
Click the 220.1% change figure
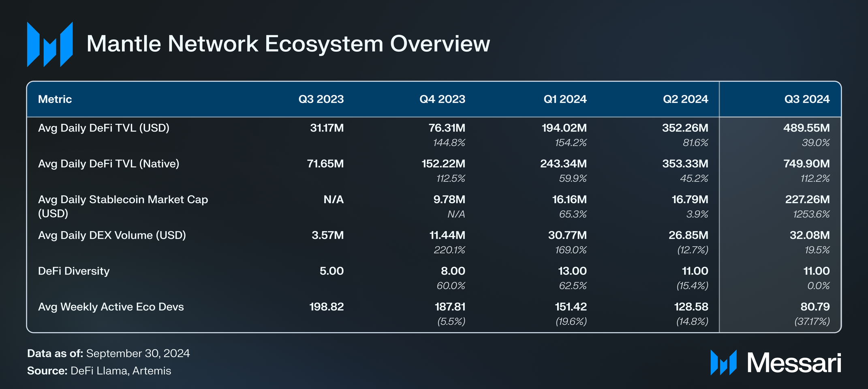click(449, 250)
